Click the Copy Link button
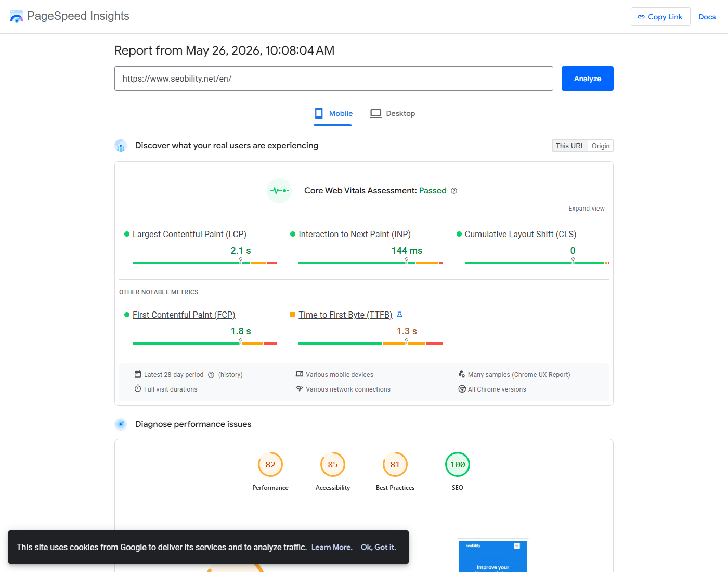 click(660, 17)
